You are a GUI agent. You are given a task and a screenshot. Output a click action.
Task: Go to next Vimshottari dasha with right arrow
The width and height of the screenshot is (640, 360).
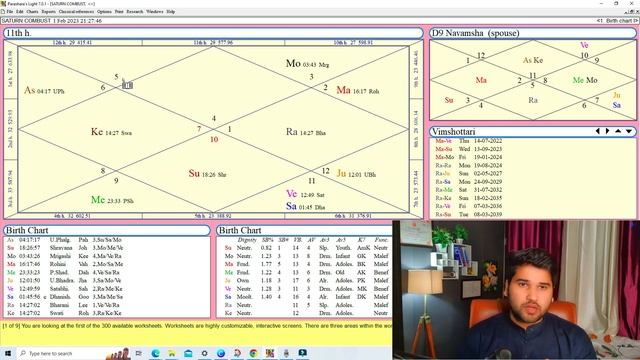coord(607,131)
